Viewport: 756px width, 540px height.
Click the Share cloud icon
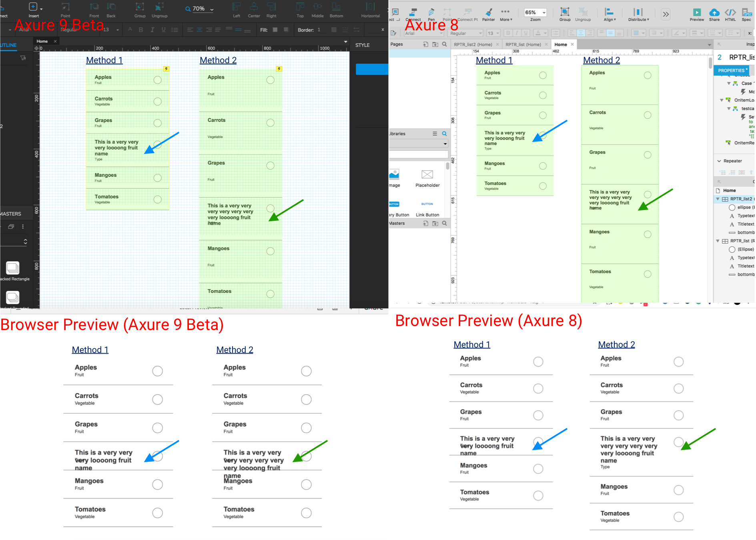(x=714, y=13)
